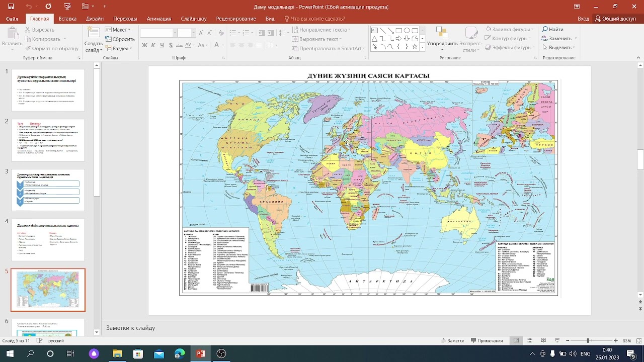Click the spell-check language label 'русский'
644x362 pixels.
(56, 340)
